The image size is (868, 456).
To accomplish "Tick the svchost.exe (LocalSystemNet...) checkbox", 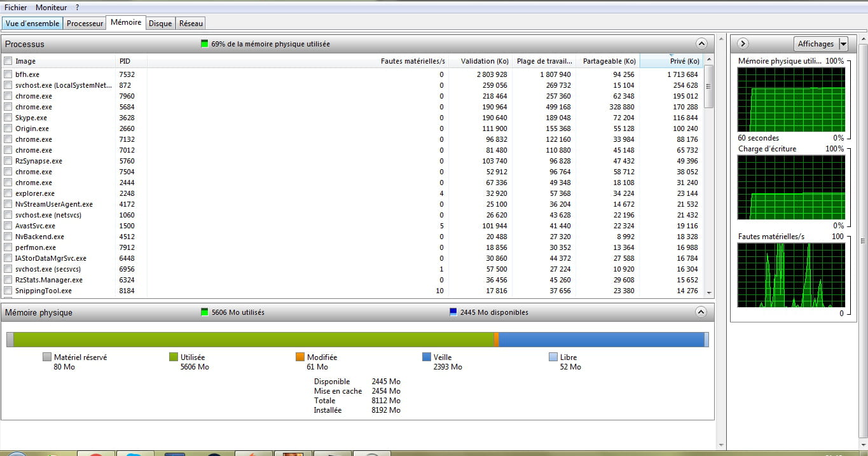I will click(x=8, y=85).
